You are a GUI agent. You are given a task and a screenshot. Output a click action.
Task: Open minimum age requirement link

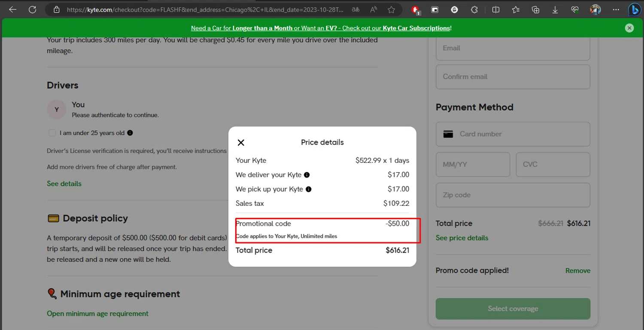(97, 314)
